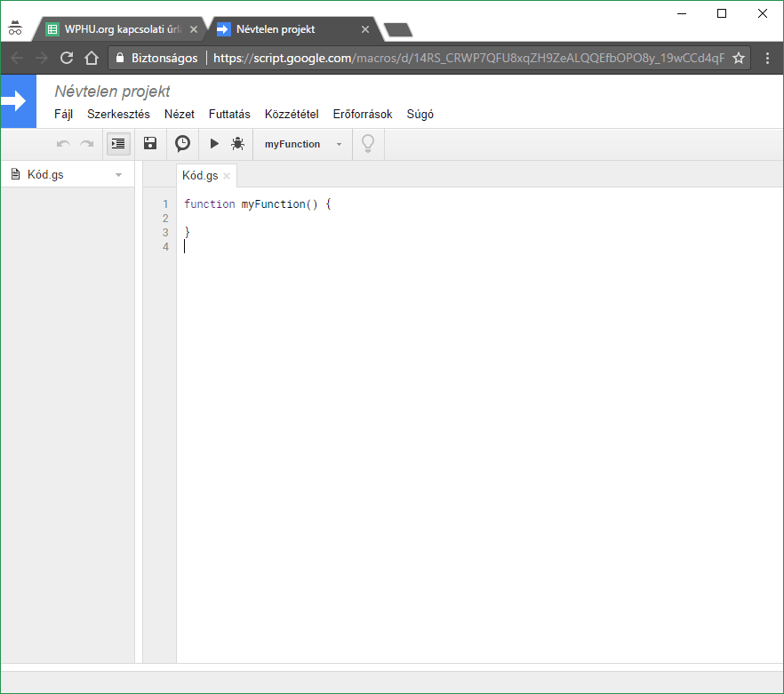
Task: Click the Redo arrow icon
Action: [86, 144]
